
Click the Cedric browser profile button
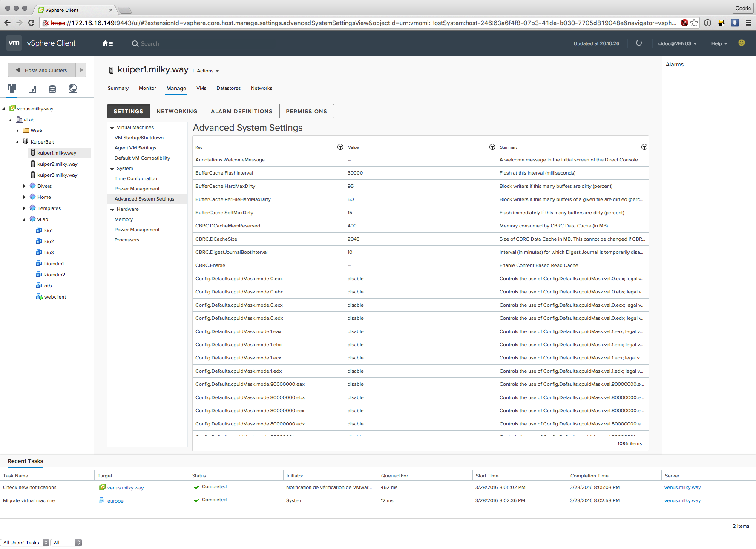[743, 8]
